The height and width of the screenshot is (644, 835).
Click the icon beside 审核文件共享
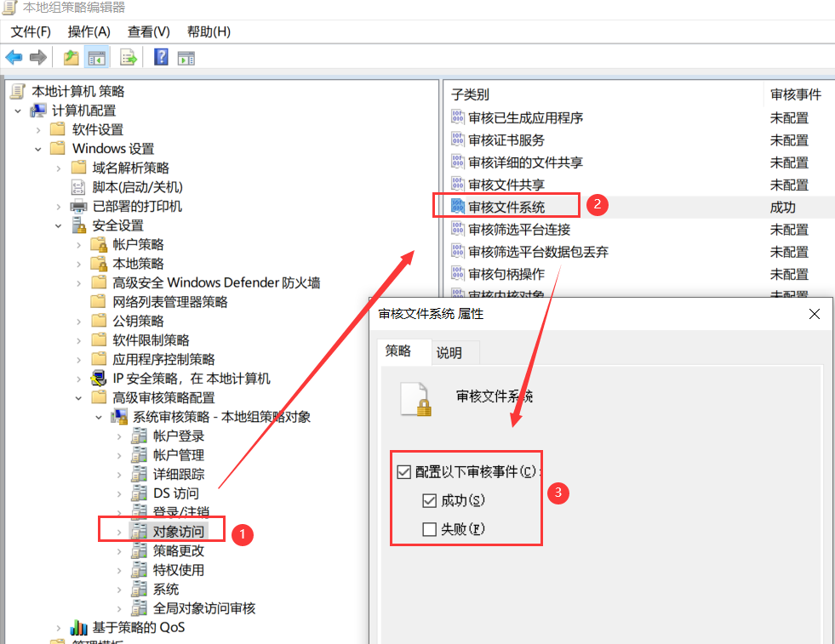tap(457, 184)
